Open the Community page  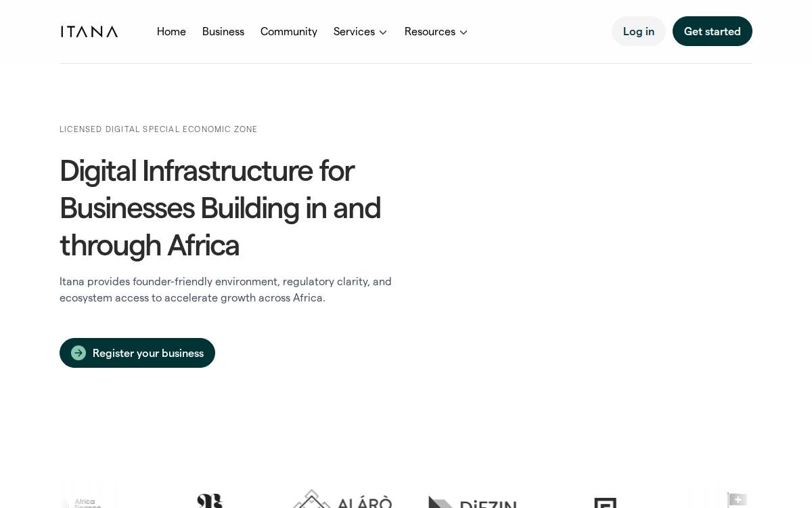[x=289, y=31]
